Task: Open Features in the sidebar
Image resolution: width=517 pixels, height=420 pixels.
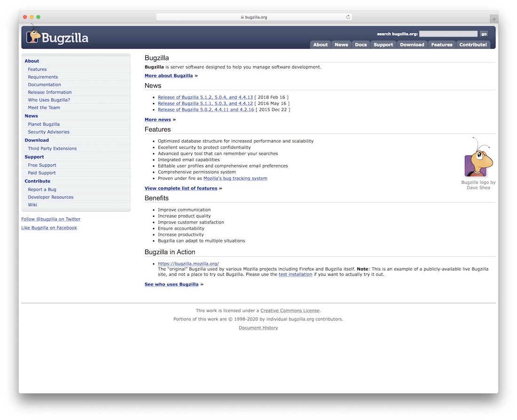Action: [x=37, y=69]
